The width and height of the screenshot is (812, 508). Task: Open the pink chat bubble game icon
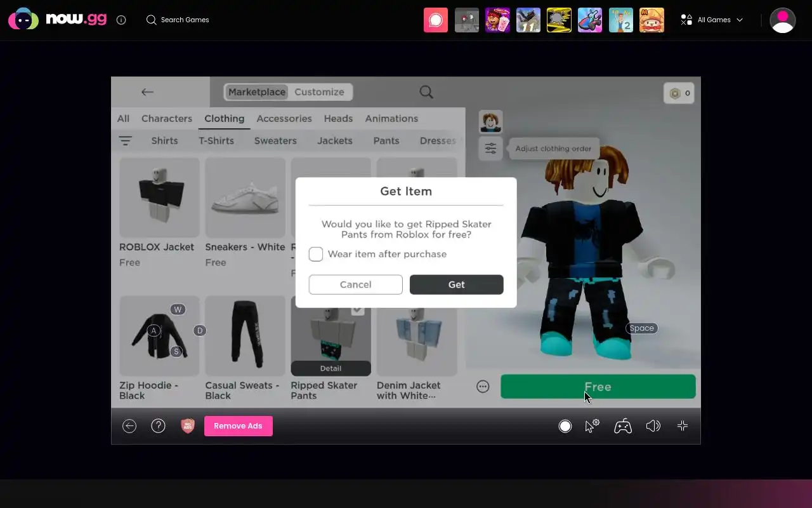tap(436, 20)
